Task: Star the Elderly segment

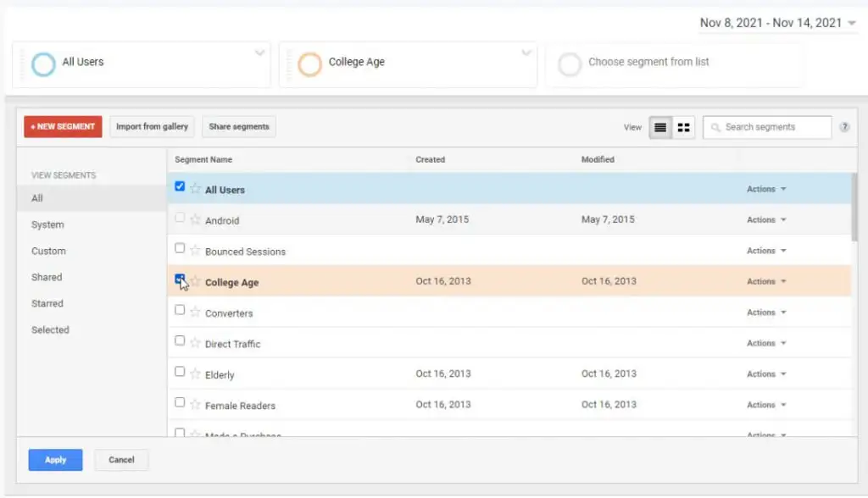Action: click(x=195, y=374)
